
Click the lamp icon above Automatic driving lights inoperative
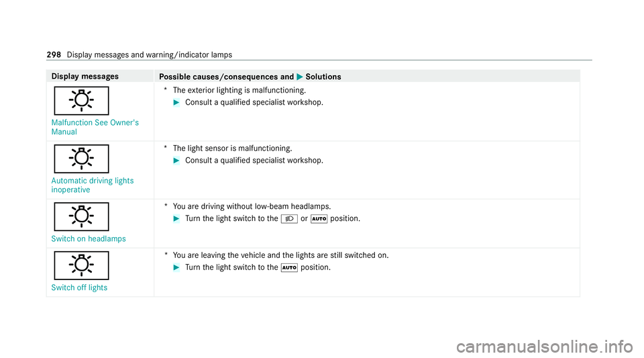81,159
